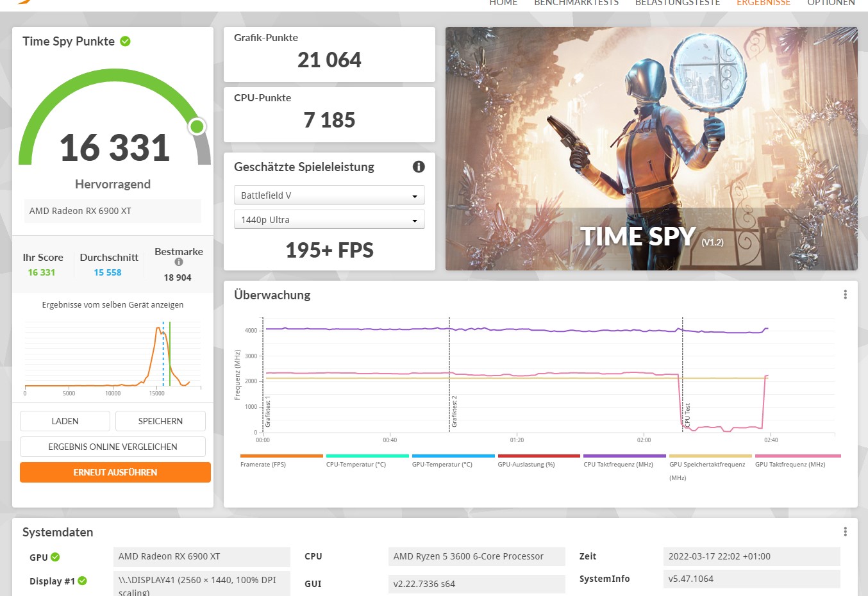Switch to the BENCHMARKTESTS tab
The height and width of the screenshot is (596, 868).
(x=576, y=3)
